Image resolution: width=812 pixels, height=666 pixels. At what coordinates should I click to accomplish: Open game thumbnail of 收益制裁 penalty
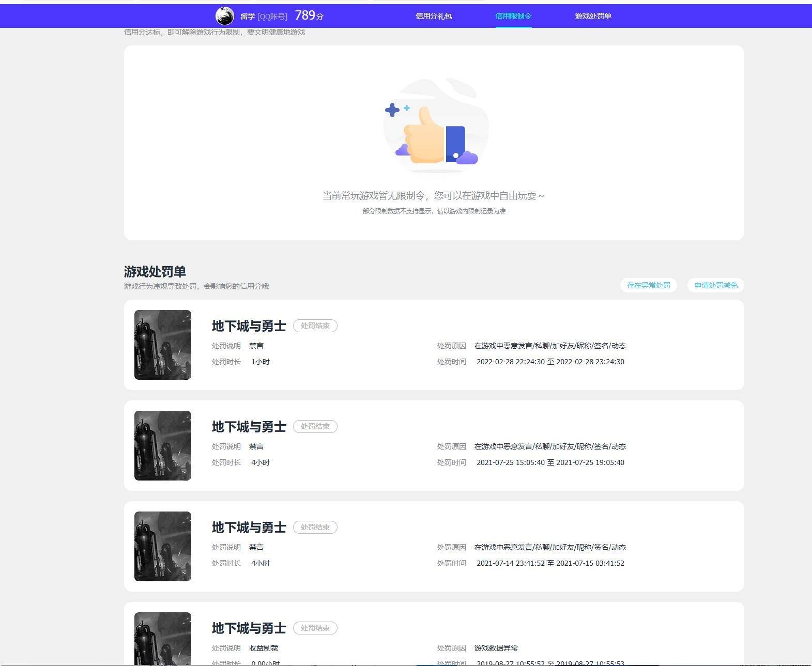[163, 639]
